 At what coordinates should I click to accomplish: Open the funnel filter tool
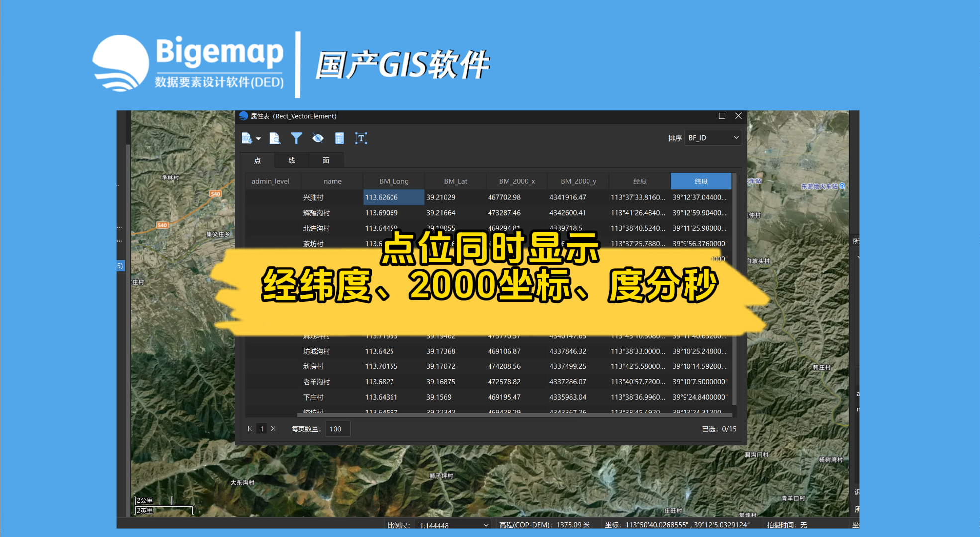click(296, 138)
